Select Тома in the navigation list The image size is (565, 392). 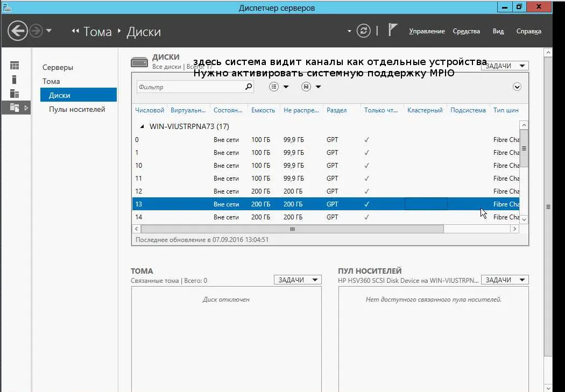click(x=51, y=81)
